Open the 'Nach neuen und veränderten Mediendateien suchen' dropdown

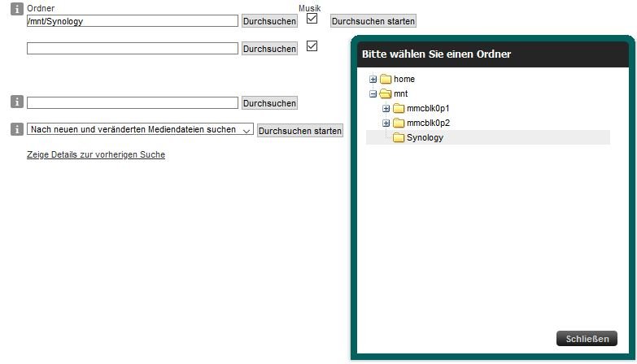140,130
